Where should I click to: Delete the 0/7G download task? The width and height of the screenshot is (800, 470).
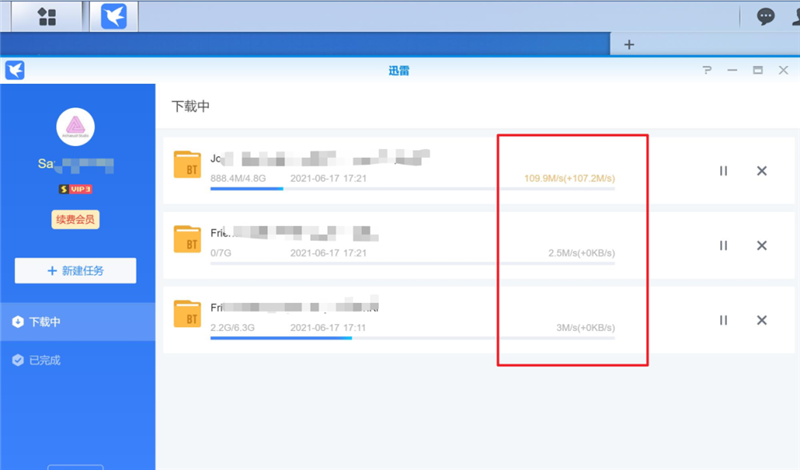pyautogui.click(x=761, y=246)
